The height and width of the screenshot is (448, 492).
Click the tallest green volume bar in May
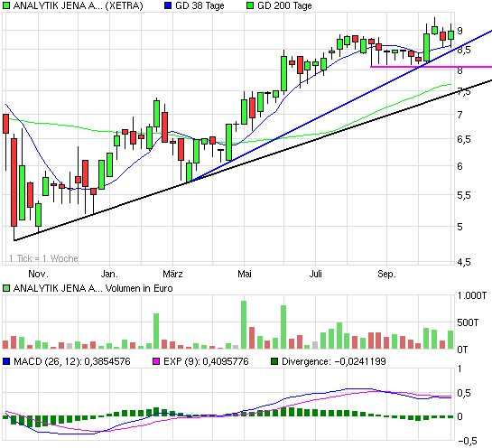[244, 325]
